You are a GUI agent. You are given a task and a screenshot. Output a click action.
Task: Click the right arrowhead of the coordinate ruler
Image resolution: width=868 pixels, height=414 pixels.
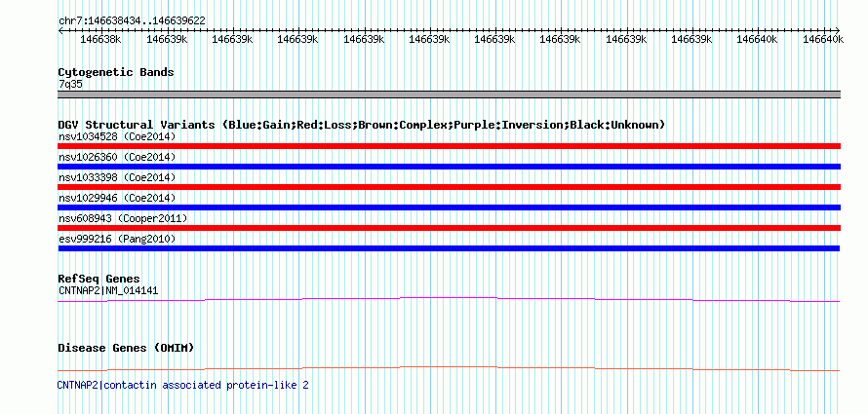tap(838, 30)
